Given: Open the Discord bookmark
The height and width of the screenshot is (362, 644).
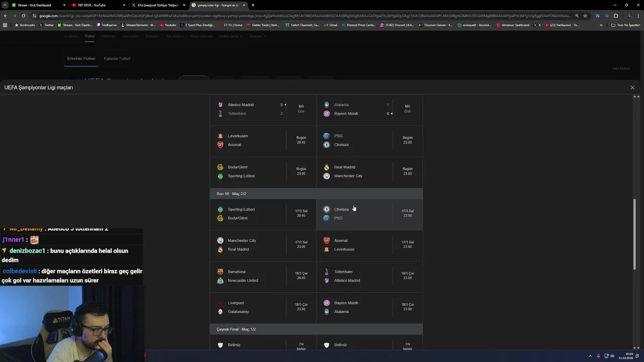Looking at the screenshot, I should (x=397, y=25).
